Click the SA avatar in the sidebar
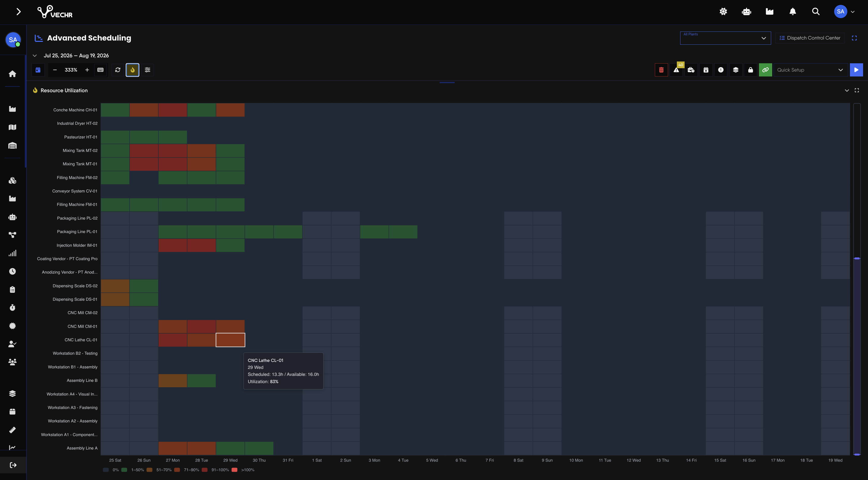 coord(13,40)
